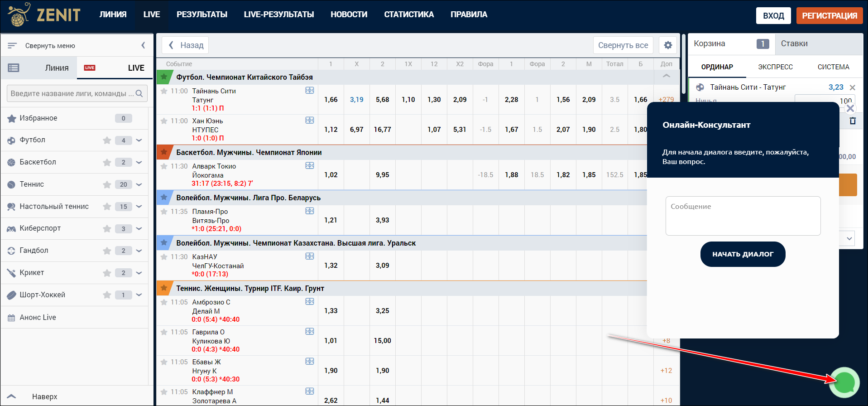Image resolution: width=868 pixels, height=406 pixels.
Task: Click the Zenit logo
Action: coord(44,14)
